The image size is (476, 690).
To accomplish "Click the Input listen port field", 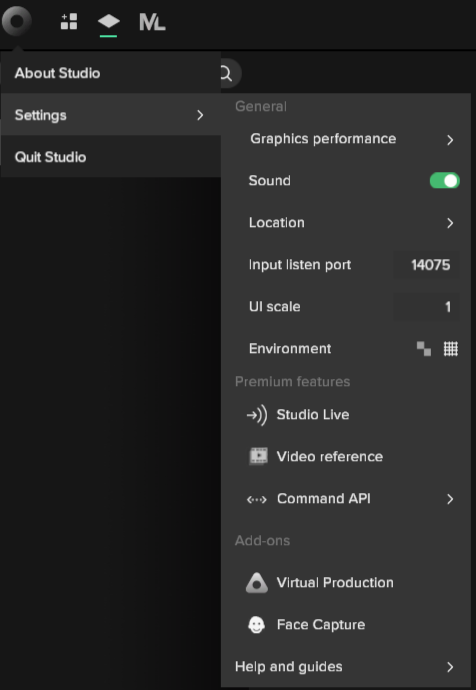I will coord(426,265).
